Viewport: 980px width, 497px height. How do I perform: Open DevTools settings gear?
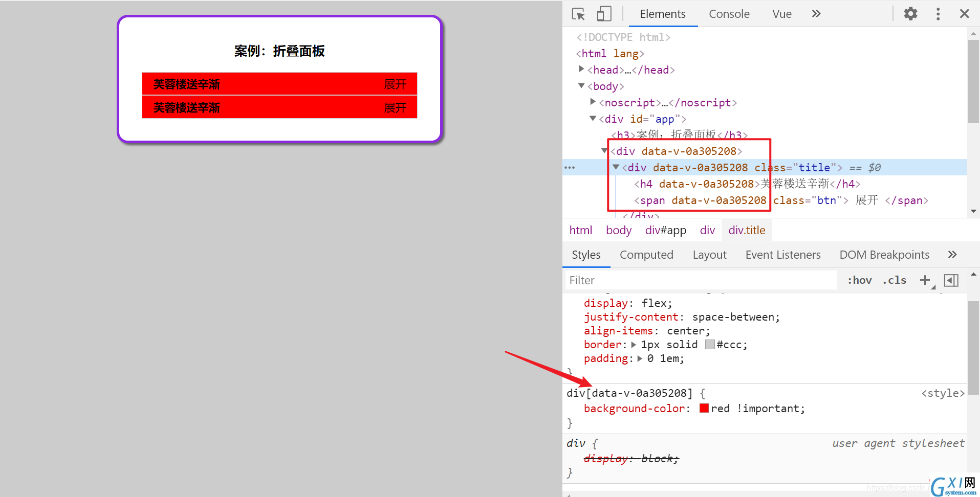click(x=910, y=14)
